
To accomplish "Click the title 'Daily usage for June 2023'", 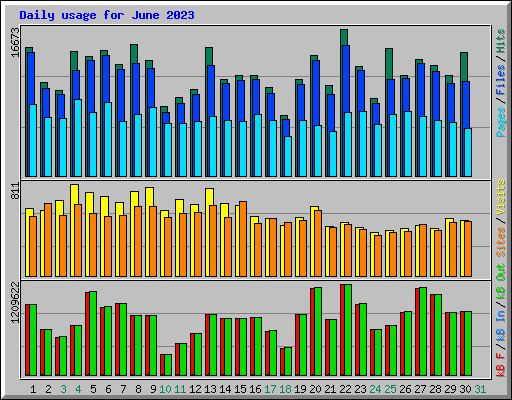I will pos(107,15).
